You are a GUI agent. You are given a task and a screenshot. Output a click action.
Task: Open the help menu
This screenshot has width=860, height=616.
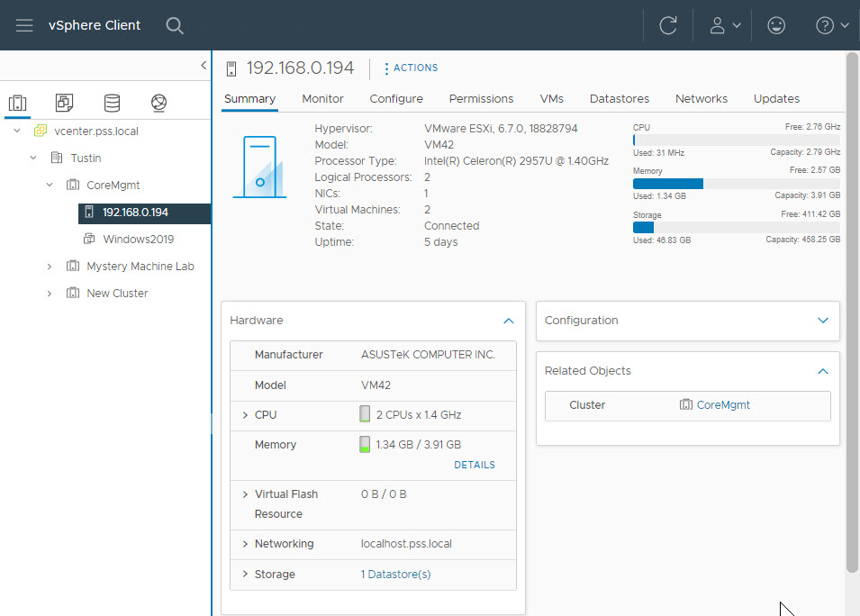pyautogui.click(x=832, y=25)
